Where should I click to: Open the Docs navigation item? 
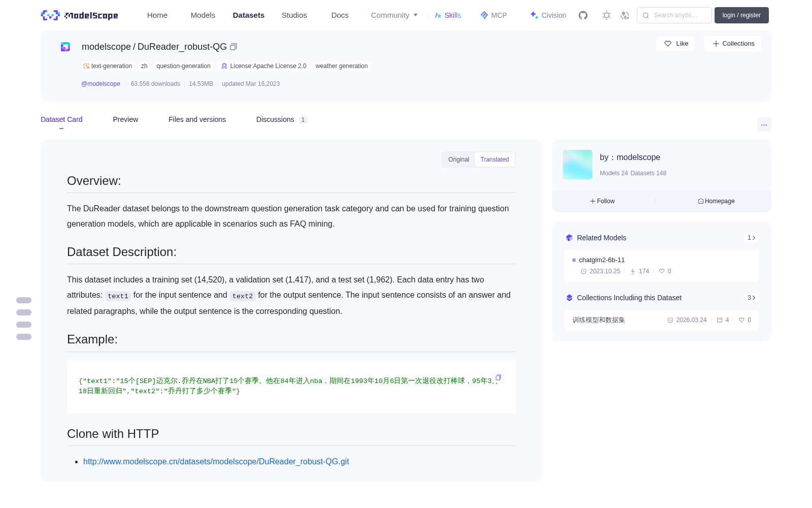point(340,15)
